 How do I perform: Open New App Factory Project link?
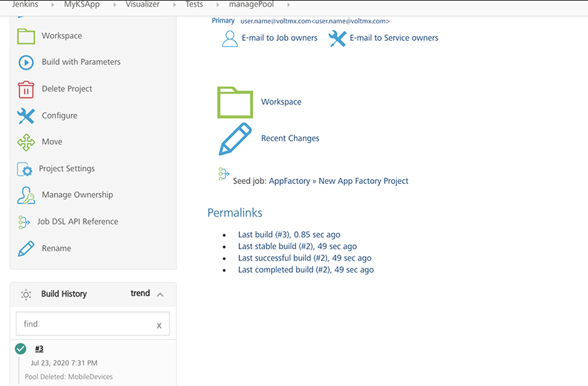pos(363,181)
